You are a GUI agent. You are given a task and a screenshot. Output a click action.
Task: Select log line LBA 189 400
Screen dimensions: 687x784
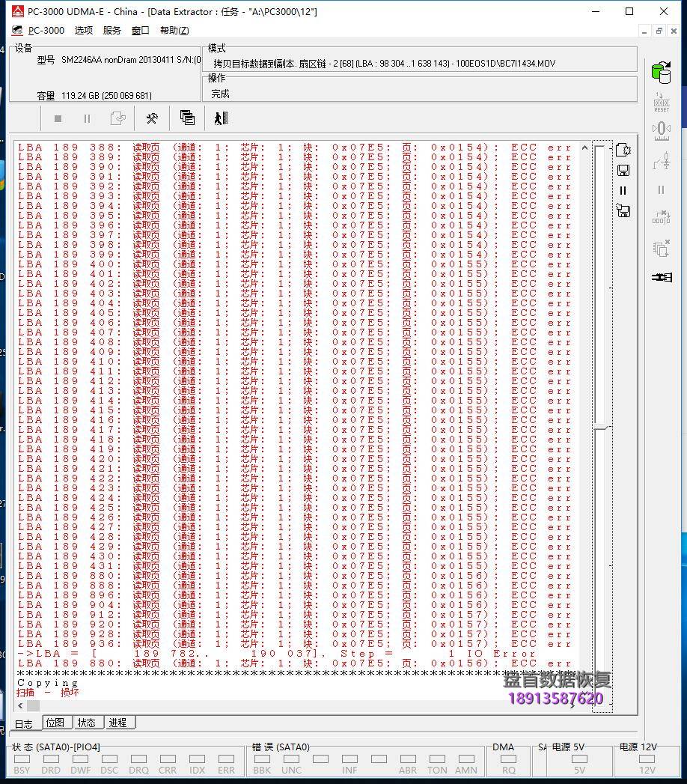(x=295, y=264)
